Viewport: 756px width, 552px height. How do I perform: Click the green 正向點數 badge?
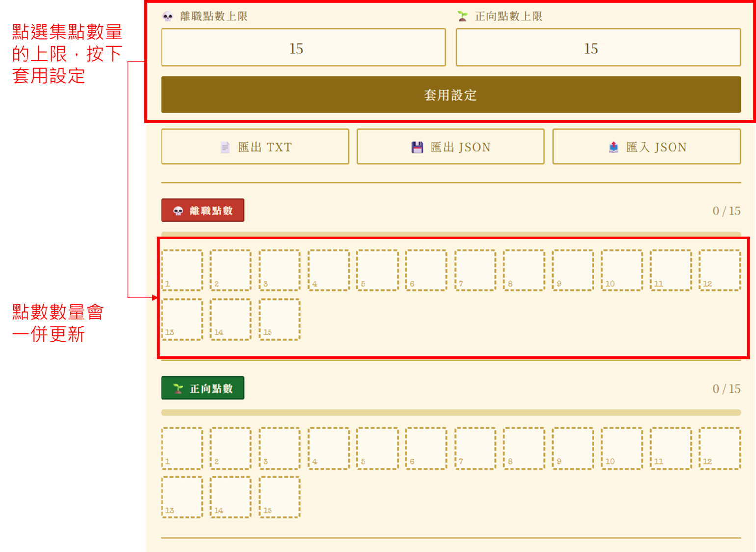[x=203, y=388]
